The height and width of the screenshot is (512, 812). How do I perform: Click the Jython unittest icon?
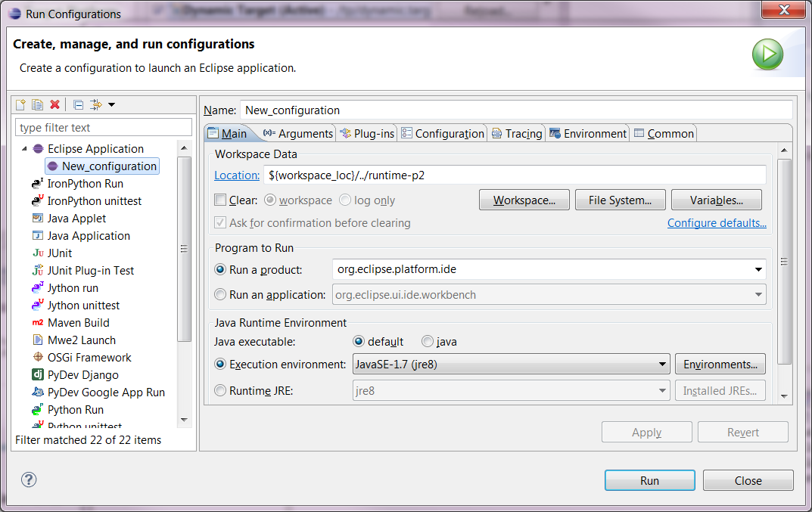(38, 305)
